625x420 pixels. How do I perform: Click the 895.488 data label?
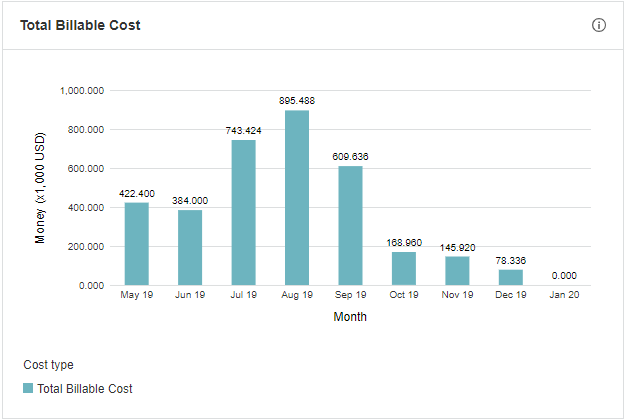(297, 101)
